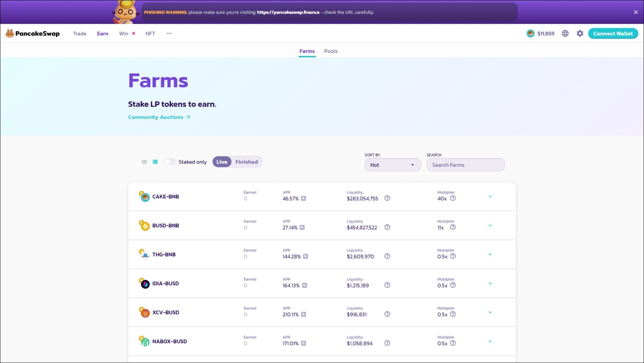Click the $11.859 CAKE price

(546, 33)
